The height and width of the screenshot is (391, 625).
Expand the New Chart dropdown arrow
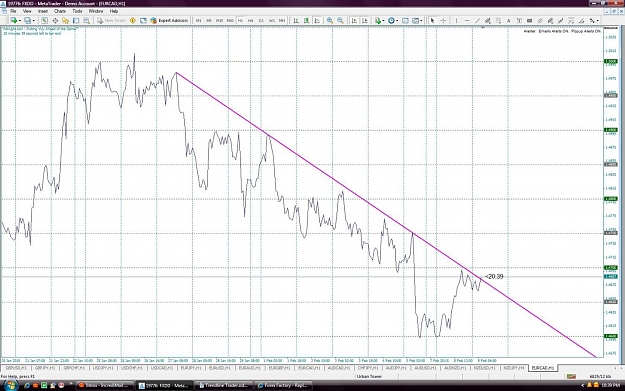pos(20,20)
